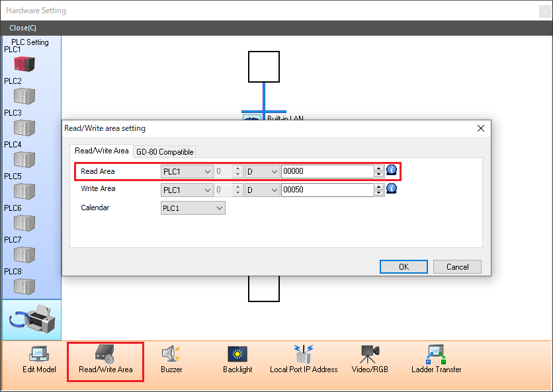
Task: Switch to the GD-80 Compatible tab
Action: (x=165, y=151)
